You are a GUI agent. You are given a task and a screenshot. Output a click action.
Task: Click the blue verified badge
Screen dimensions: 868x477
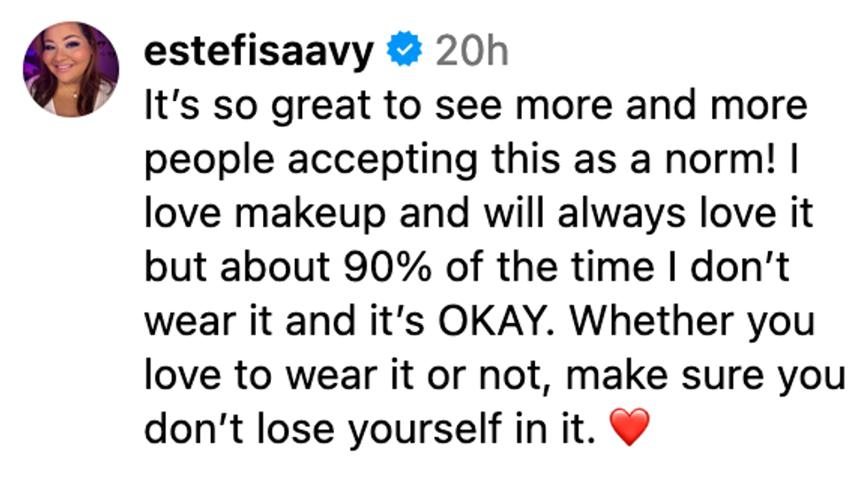(x=406, y=52)
